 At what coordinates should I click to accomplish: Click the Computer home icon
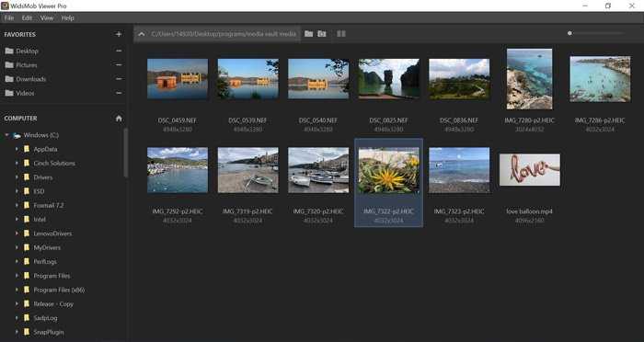pos(119,119)
